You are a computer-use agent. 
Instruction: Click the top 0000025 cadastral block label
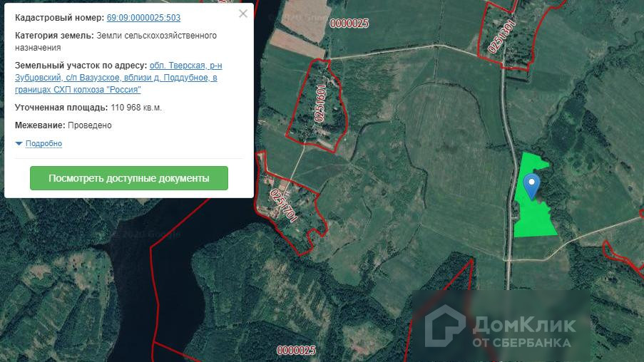coord(349,24)
